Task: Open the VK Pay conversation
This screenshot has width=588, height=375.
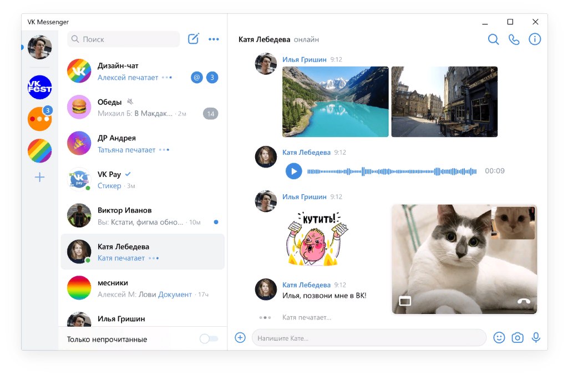Action: [x=143, y=180]
